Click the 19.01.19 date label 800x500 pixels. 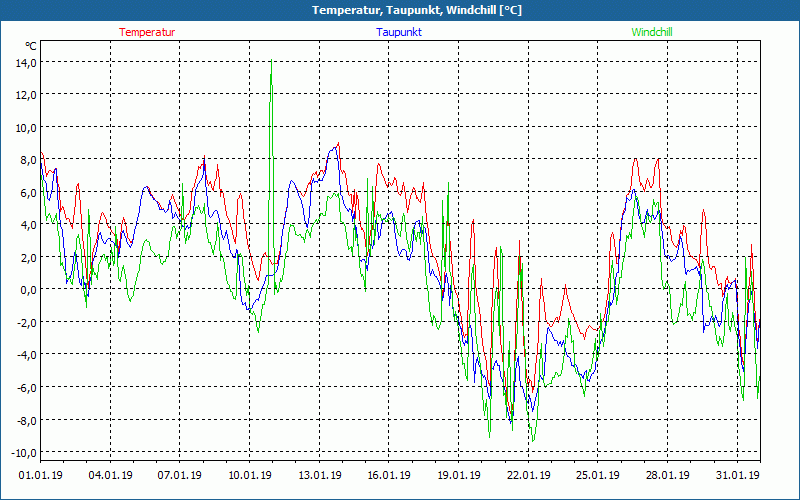[459, 475]
